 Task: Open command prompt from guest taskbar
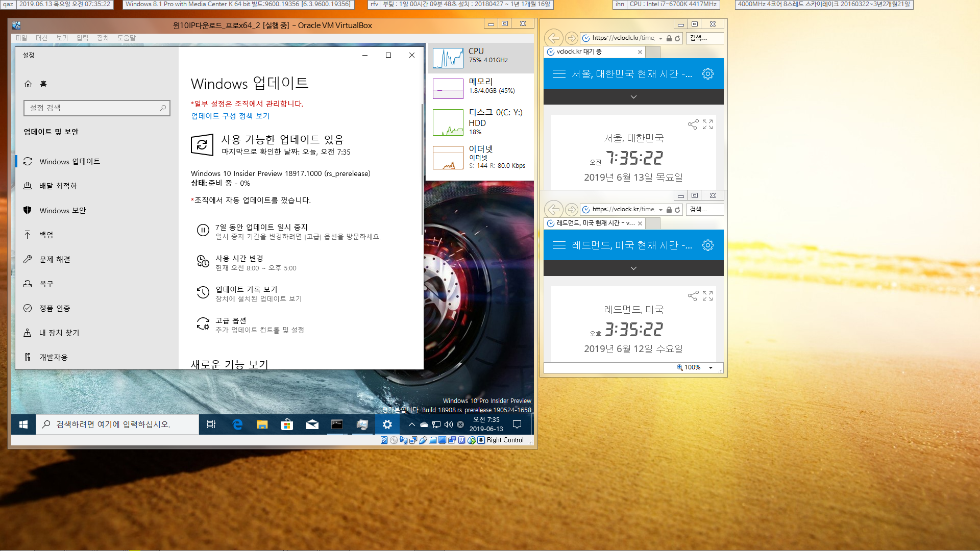[x=337, y=424]
